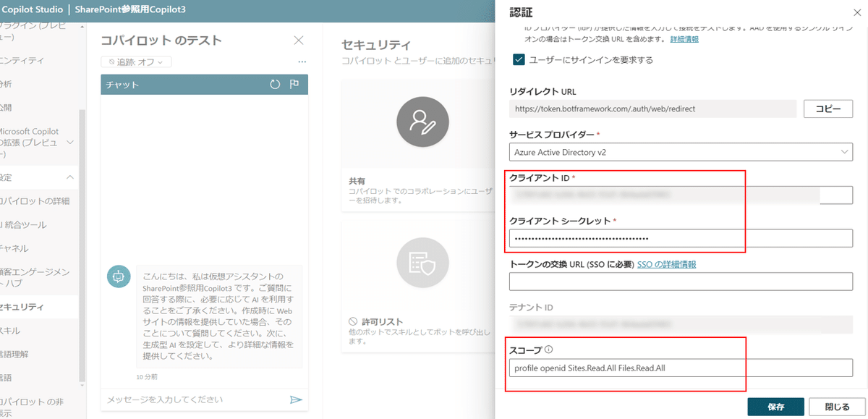Toggle ユーザーにサインインを要求する checkbox
Image resolution: width=868 pixels, height=419 pixels.
coord(519,60)
